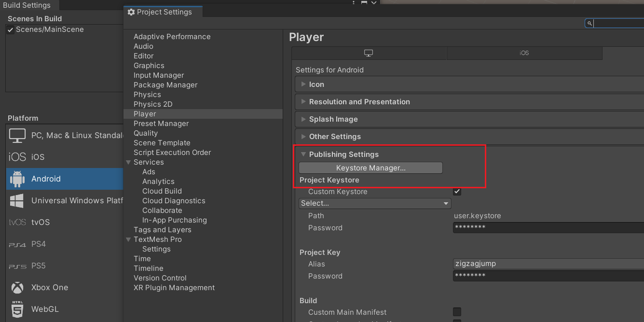Click the Project Key password field
This screenshot has width=644, height=322.
548,276
